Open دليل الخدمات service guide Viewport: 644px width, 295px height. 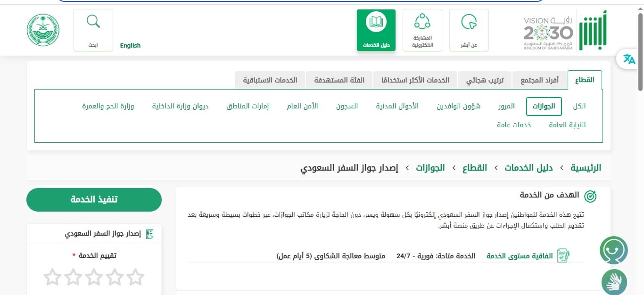point(376,30)
